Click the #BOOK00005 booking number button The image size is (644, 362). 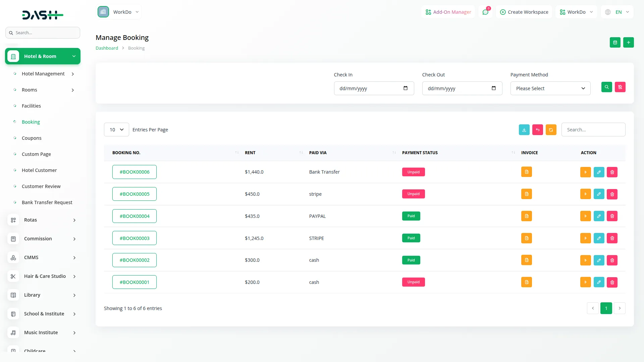(x=135, y=194)
